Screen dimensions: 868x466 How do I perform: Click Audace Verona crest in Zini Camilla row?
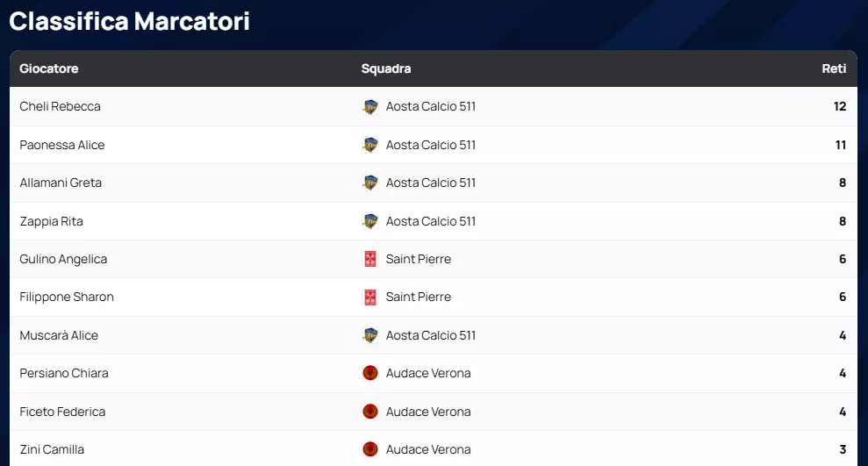[x=369, y=449]
